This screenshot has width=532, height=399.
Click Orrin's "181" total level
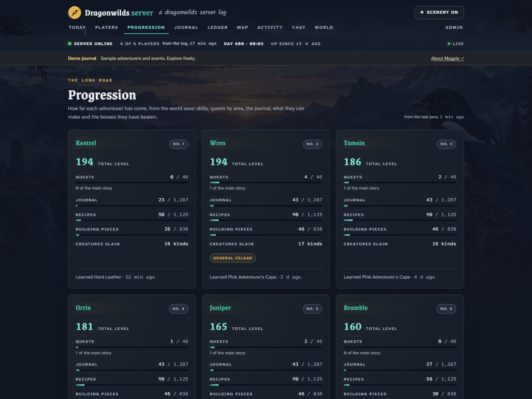click(x=85, y=327)
